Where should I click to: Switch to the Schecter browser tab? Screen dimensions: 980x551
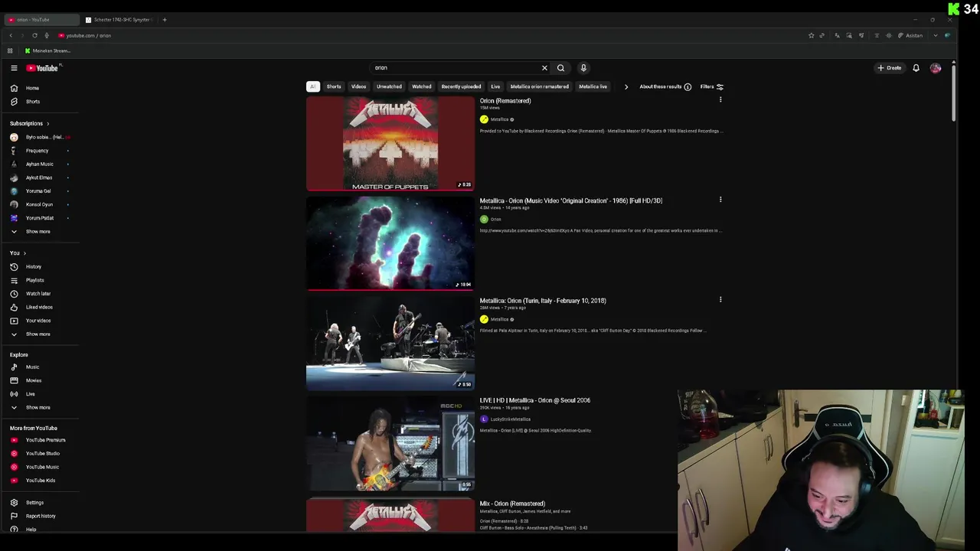[x=119, y=20]
